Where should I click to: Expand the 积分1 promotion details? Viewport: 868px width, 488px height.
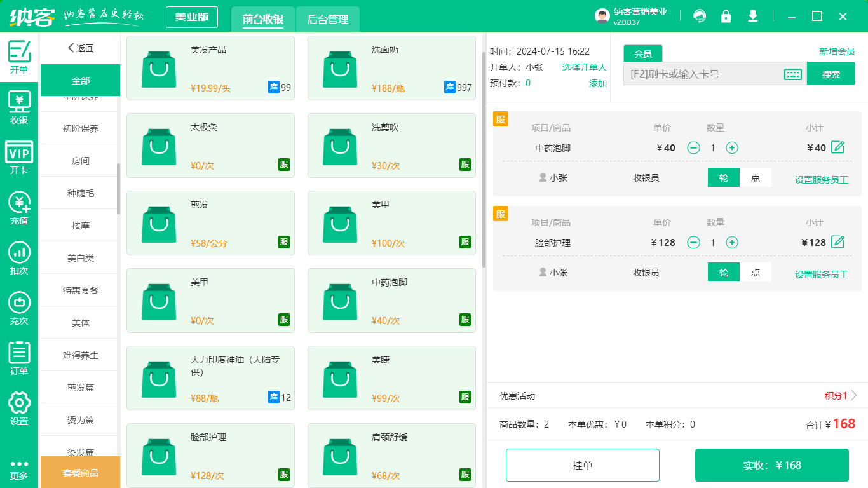[x=834, y=396]
